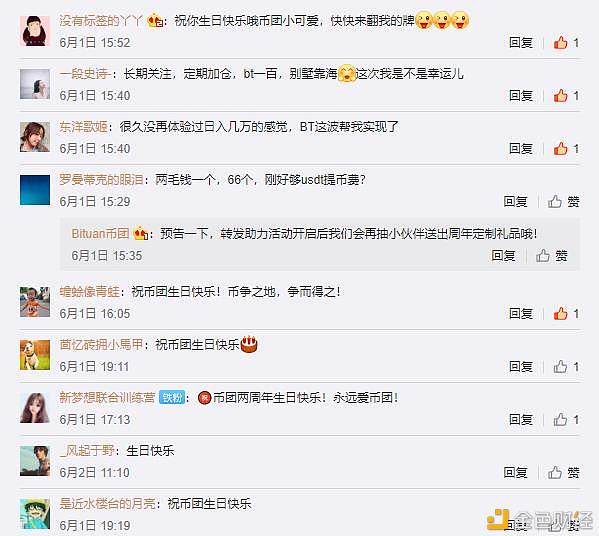Click the avatar of 是近水楼台的月亮
The width and height of the screenshot is (599, 536).
[x=35, y=514]
